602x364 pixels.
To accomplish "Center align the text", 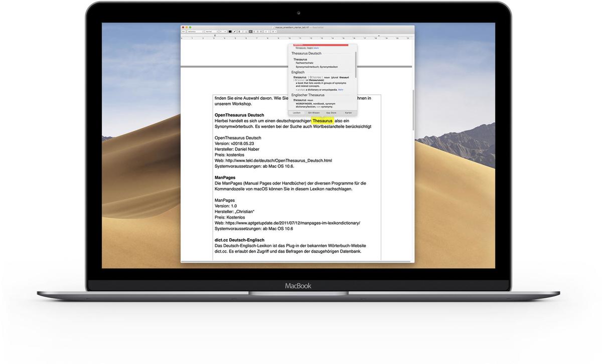I will click(x=254, y=31).
